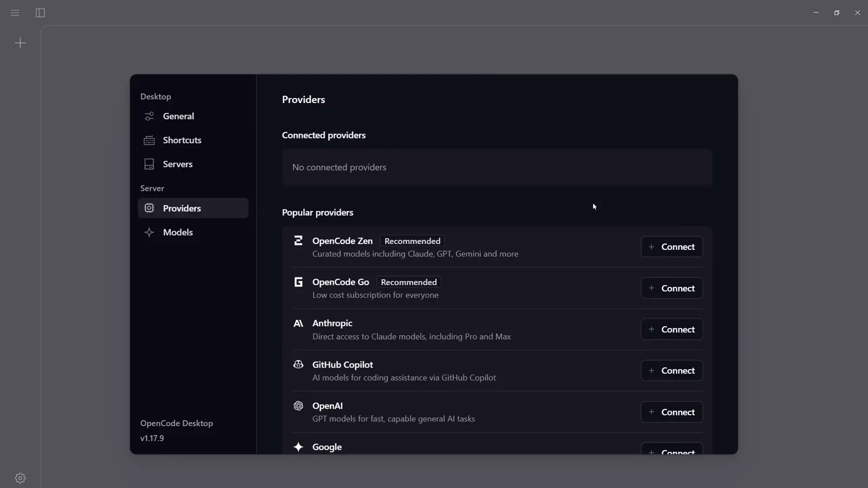This screenshot has height=488, width=868.
Task: Click the 'Connected providers' heading
Action: click(323, 135)
